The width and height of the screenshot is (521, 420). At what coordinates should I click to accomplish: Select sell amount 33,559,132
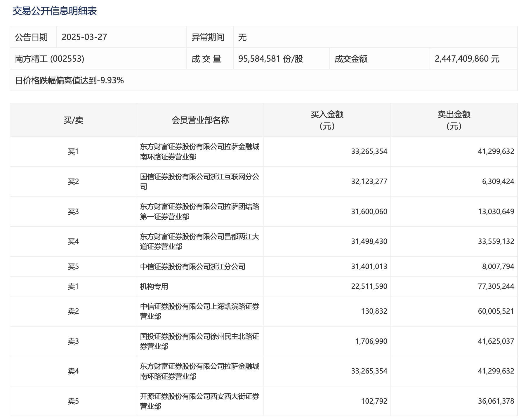(x=496, y=241)
